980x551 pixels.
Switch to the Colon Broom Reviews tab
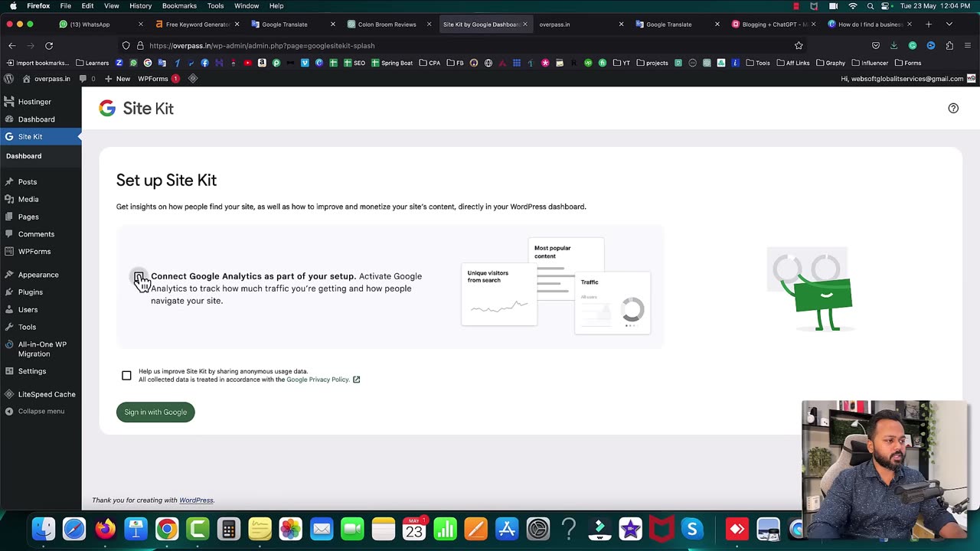(x=387, y=24)
